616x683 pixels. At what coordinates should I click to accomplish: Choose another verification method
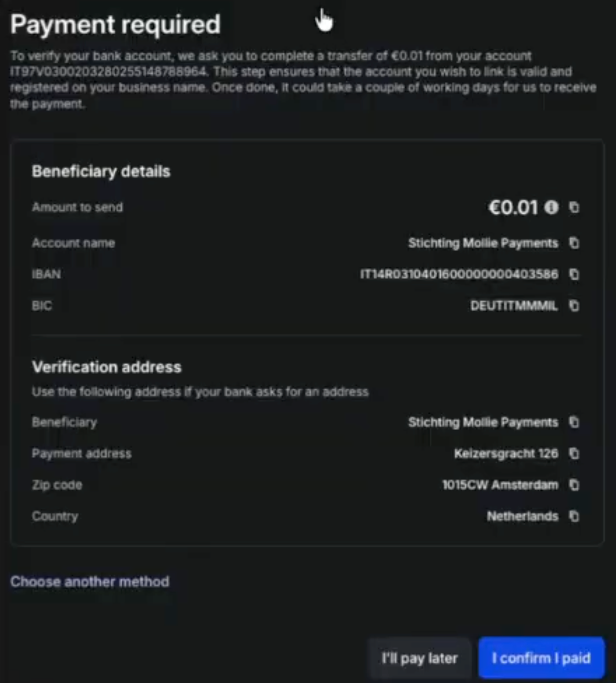(x=90, y=581)
